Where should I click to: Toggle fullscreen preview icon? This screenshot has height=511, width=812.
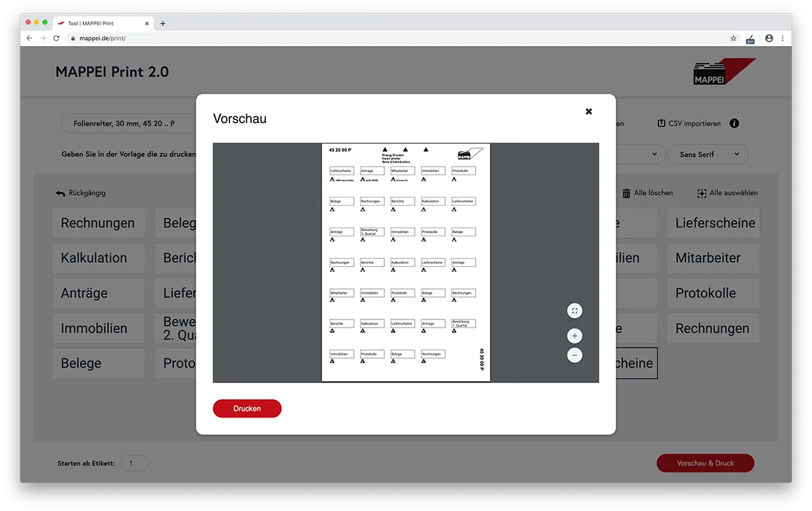pos(574,311)
